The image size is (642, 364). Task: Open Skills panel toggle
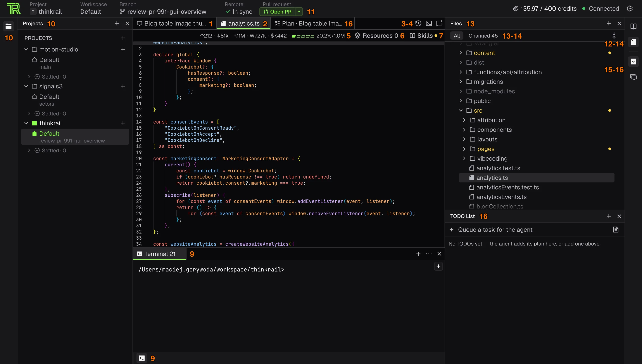pos(423,36)
